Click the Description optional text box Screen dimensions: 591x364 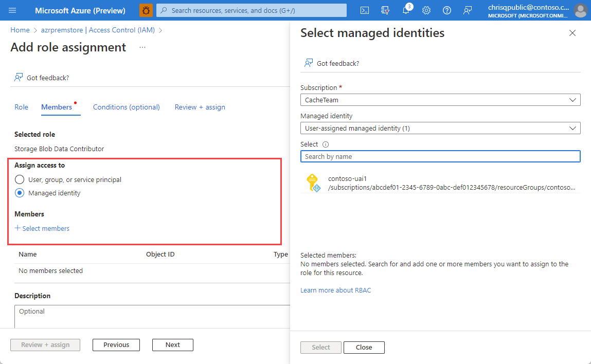[x=152, y=317]
